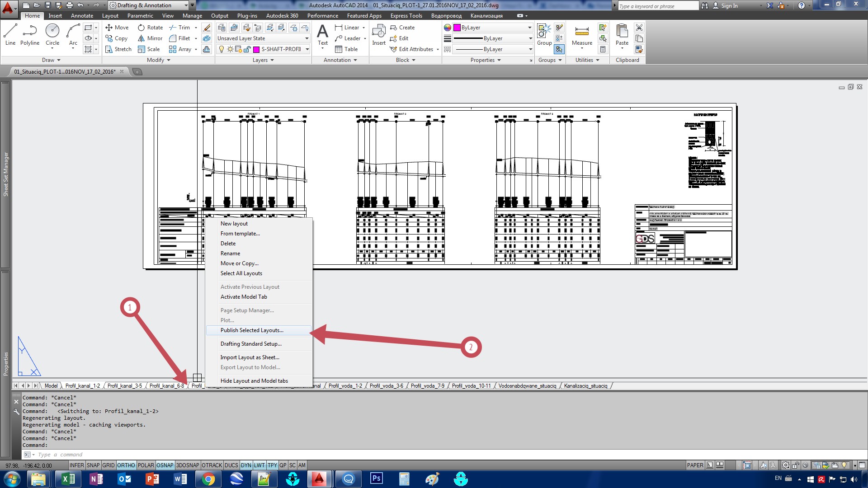
Task: Click the magenta layer color swatch
Action: [x=256, y=49]
